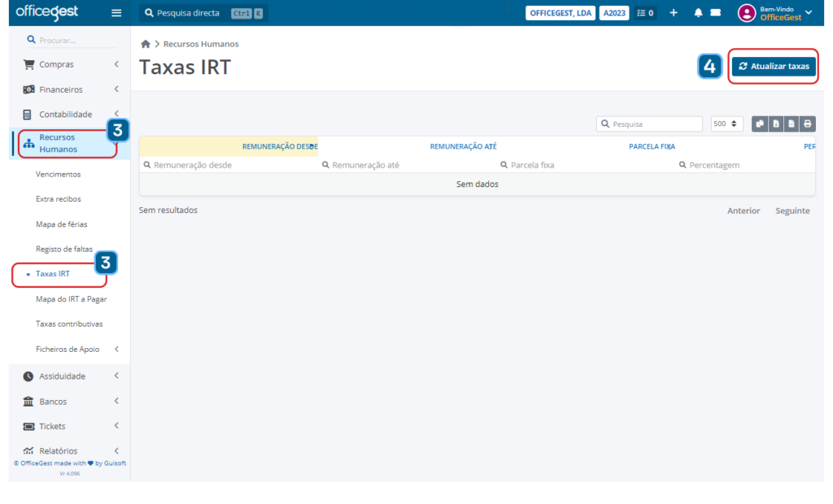Select Taxas IRT submenu item
The image size is (833, 504).
tap(53, 274)
